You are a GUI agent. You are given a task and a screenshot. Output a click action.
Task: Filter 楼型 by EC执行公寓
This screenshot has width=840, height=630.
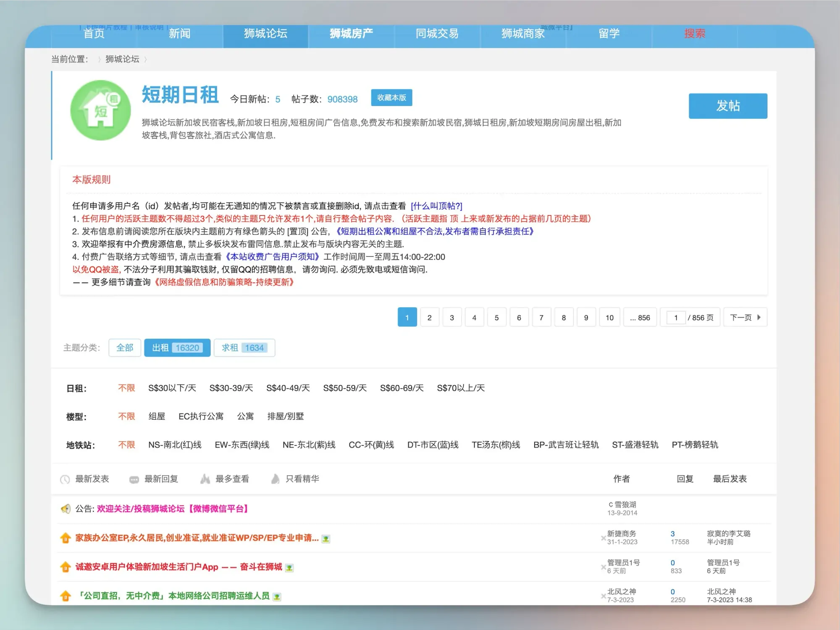point(201,416)
